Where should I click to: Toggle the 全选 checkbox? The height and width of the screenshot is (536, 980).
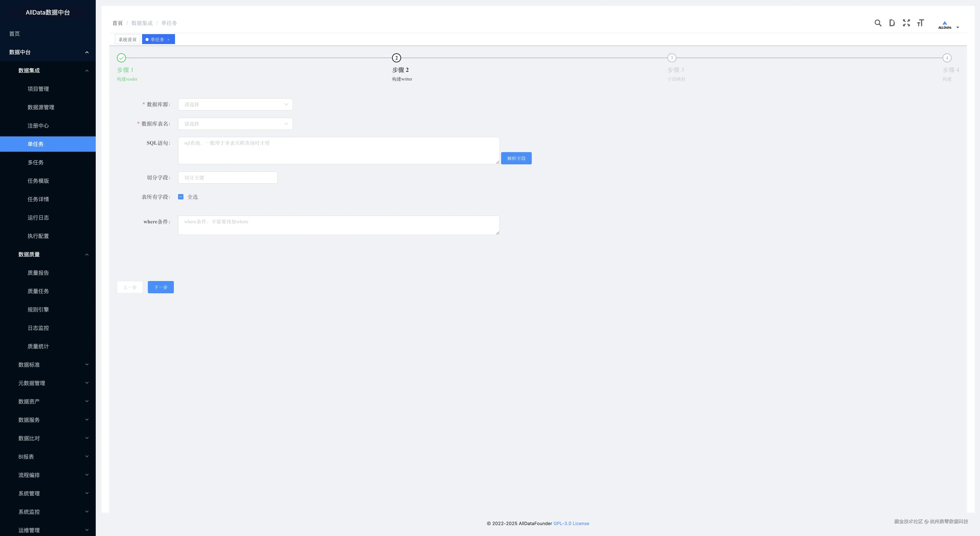(181, 197)
